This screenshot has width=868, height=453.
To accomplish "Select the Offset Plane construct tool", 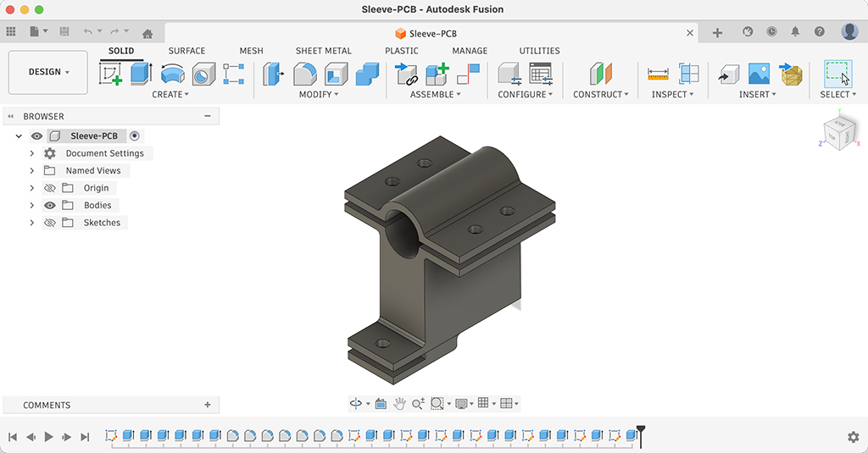I will click(x=601, y=74).
